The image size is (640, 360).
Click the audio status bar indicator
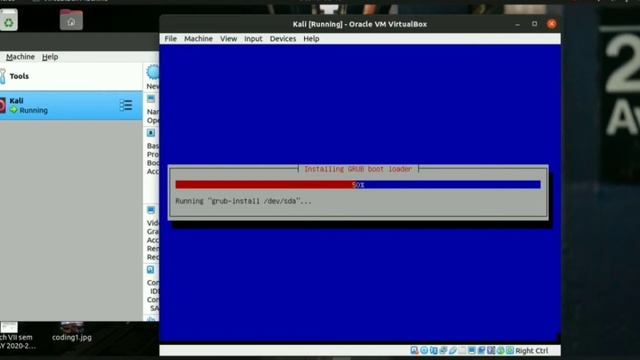(x=433, y=351)
